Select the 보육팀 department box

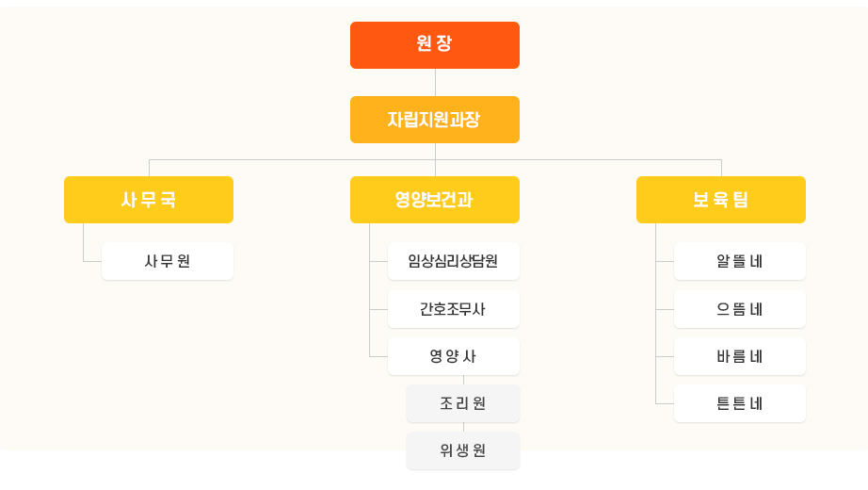tap(721, 200)
